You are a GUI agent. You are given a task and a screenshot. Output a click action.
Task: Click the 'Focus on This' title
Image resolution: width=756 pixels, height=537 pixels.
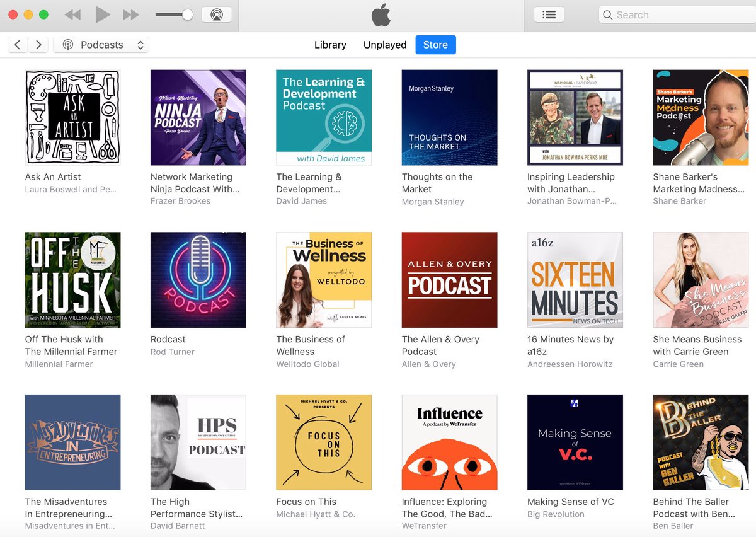coord(306,502)
